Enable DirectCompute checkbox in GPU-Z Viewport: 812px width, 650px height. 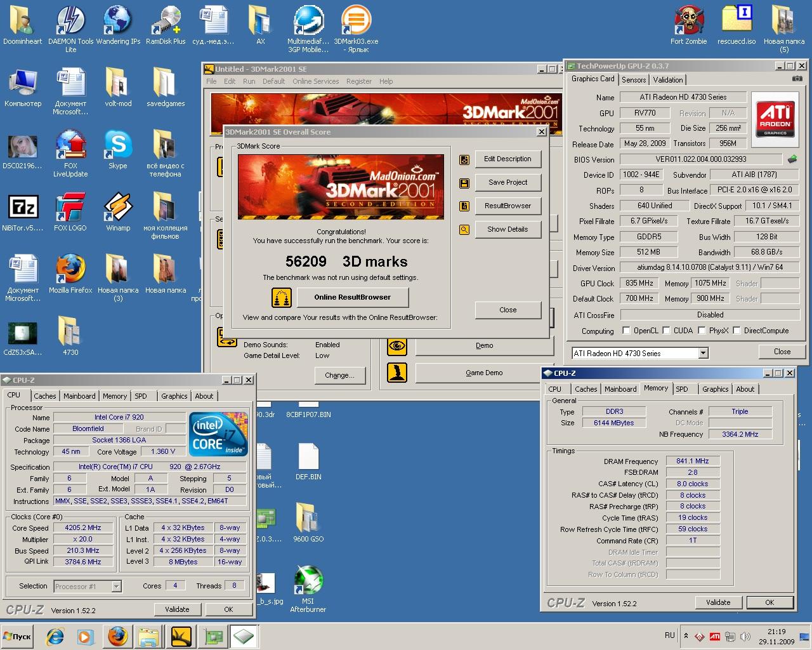(x=737, y=330)
